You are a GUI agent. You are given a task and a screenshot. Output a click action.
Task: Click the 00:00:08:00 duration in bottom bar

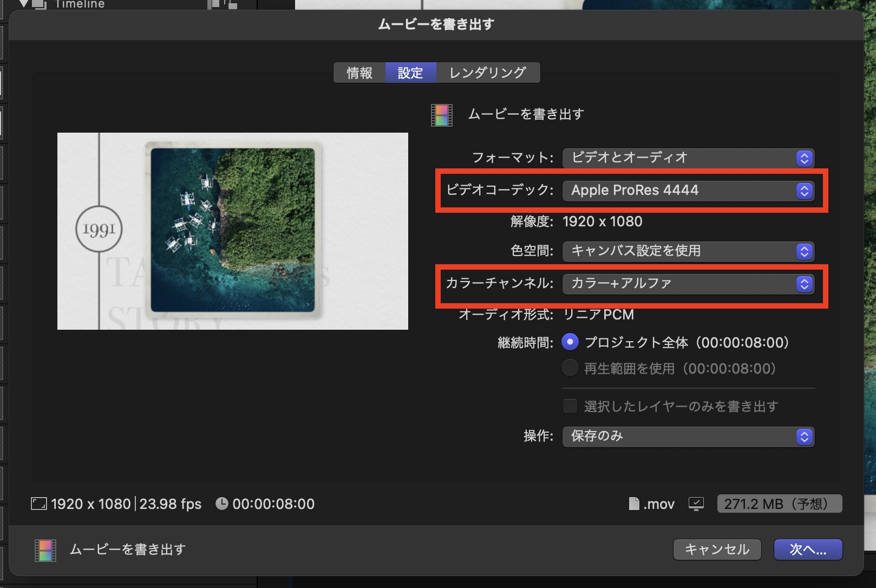pyautogui.click(x=273, y=504)
